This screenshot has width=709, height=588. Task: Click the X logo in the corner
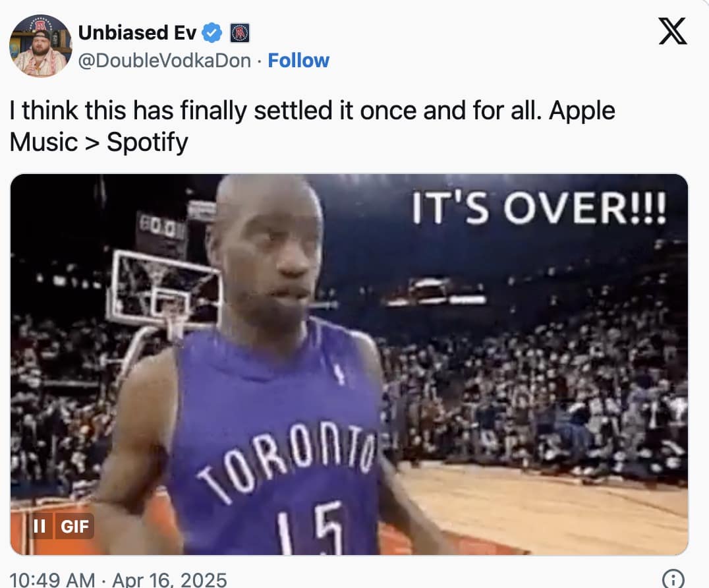pos(672,31)
